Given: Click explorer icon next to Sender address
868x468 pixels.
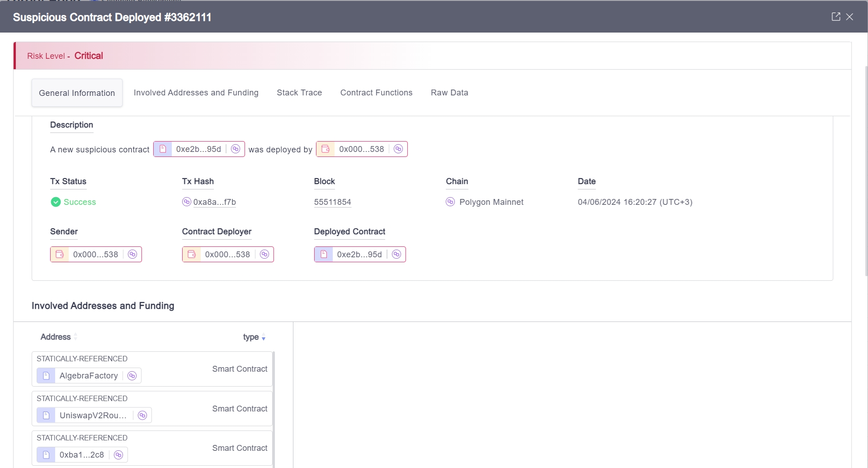Looking at the screenshot, I should (132, 255).
